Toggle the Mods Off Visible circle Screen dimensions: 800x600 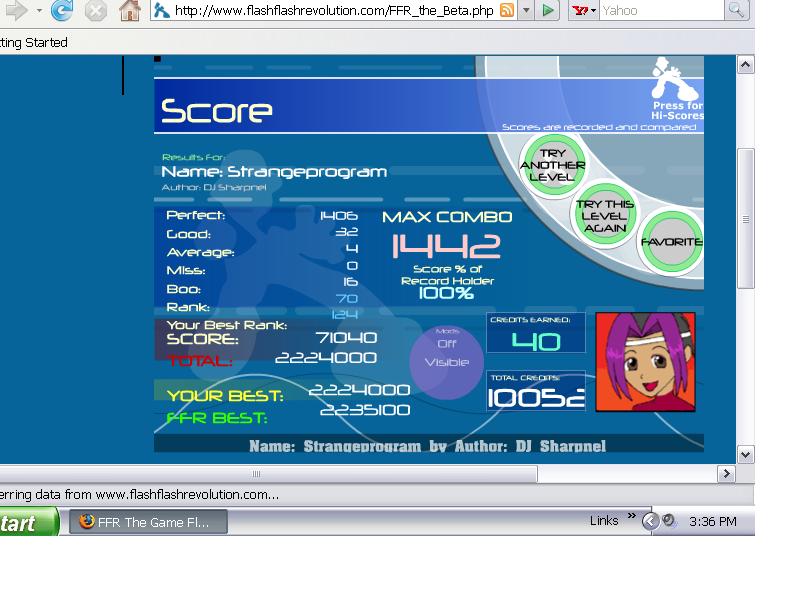click(446, 362)
